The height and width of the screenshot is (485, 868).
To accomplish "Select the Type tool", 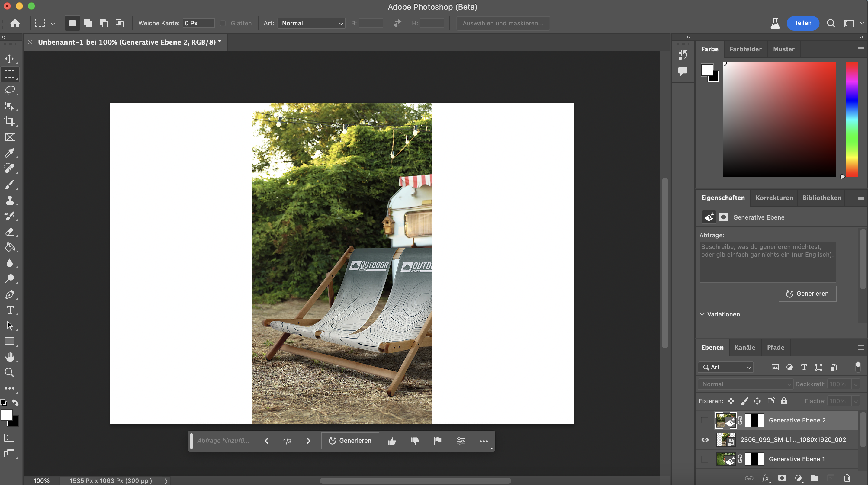I will (x=10, y=310).
